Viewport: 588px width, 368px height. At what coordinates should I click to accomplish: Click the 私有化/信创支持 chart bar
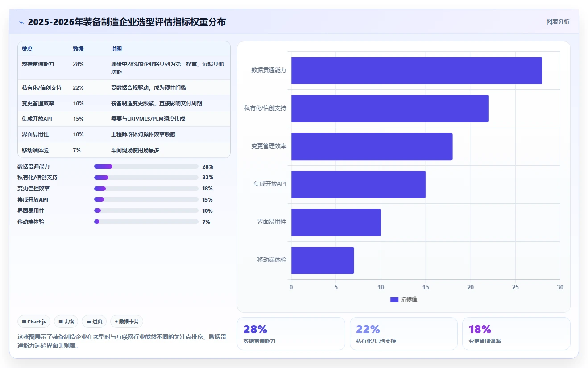click(390, 108)
